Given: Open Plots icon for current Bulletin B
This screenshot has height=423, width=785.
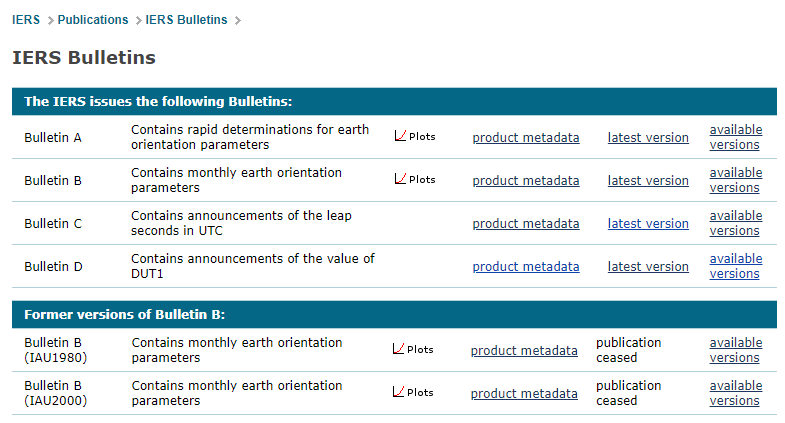Looking at the screenshot, I should coord(414,180).
